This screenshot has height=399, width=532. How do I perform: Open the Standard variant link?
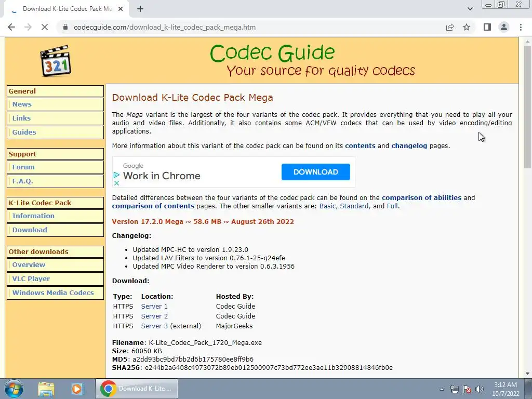(x=354, y=206)
